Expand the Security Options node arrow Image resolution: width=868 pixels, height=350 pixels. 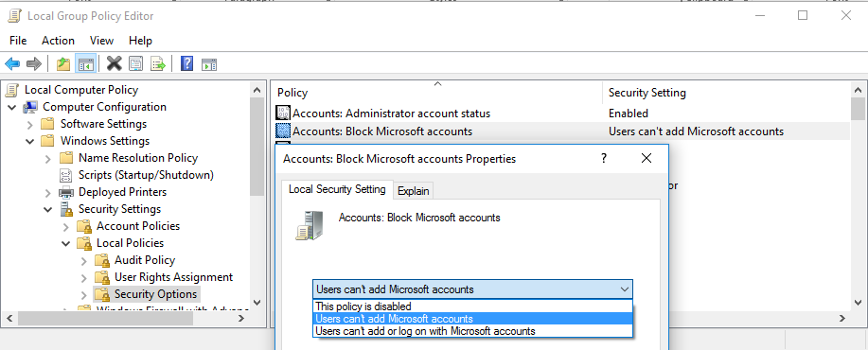(84, 294)
